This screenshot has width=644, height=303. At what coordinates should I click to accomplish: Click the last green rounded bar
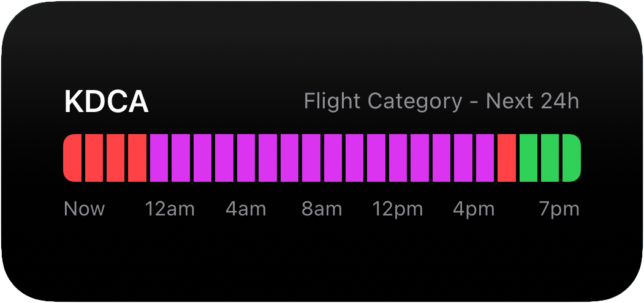click(572, 158)
